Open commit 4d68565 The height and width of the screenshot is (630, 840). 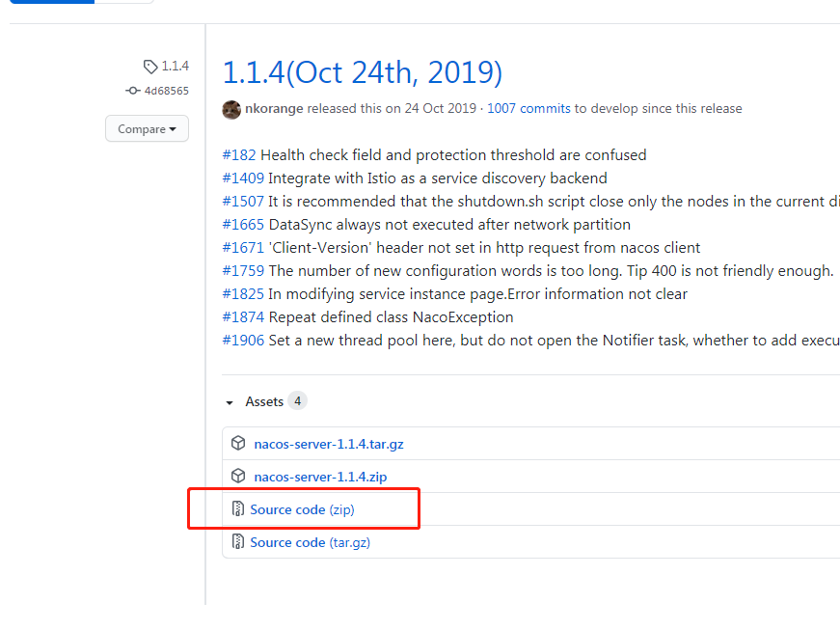coord(167,91)
